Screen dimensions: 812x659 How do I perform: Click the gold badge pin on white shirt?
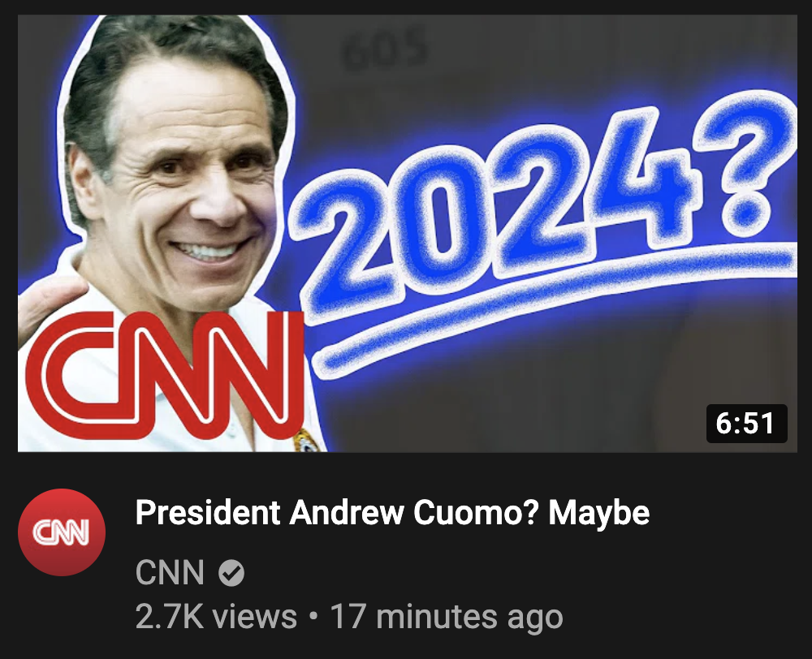click(305, 441)
